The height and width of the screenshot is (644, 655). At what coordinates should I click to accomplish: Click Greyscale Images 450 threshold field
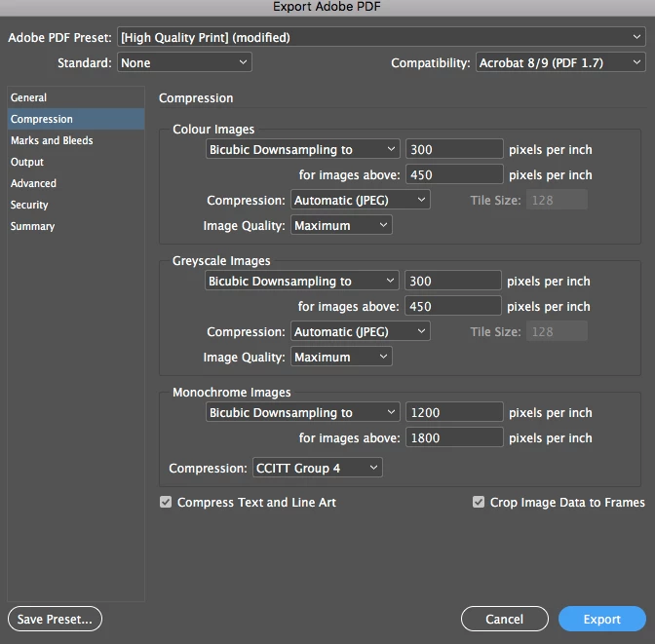pyautogui.click(x=453, y=306)
